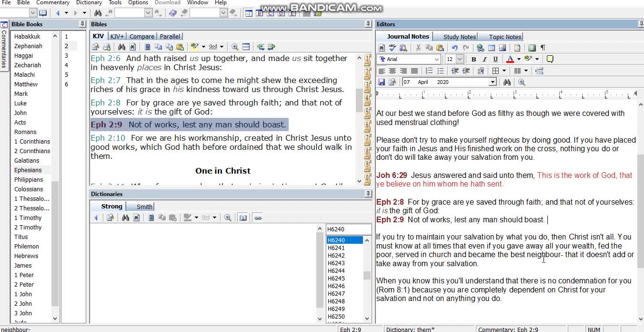Select H6243 in the Strong's list

[x=336, y=263]
